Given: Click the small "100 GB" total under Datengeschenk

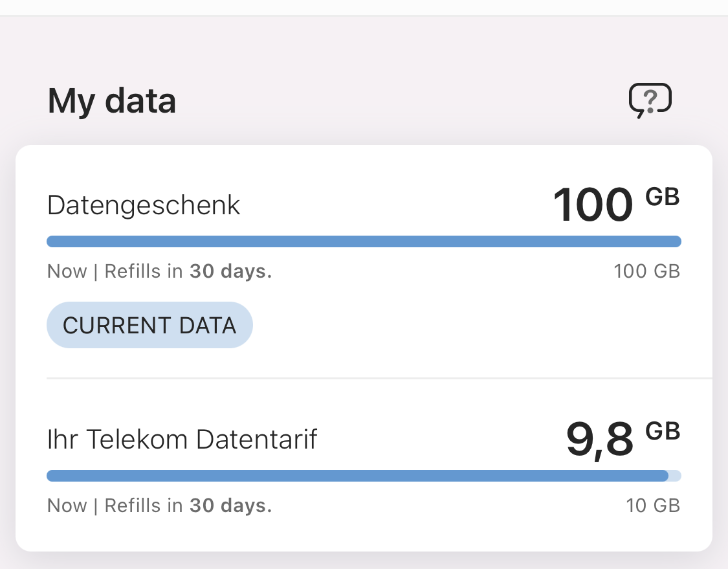Looking at the screenshot, I should (646, 271).
